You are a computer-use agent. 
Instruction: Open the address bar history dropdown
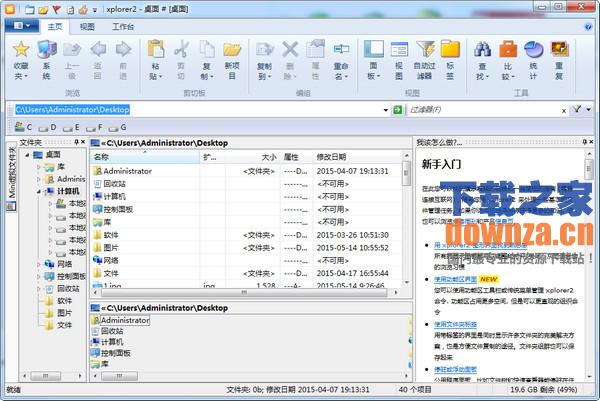[385, 110]
